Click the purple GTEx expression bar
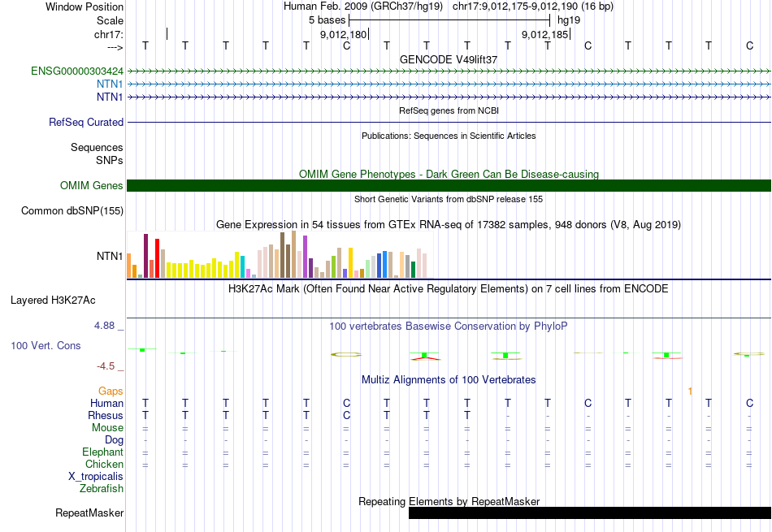The height and width of the screenshot is (532, 772). click(306, 257)
